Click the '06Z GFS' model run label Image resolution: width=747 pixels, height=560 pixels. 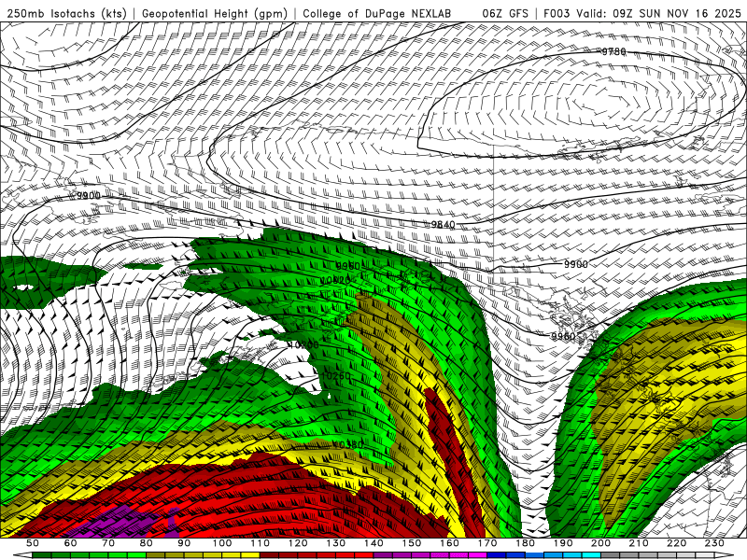click(505, 14)
